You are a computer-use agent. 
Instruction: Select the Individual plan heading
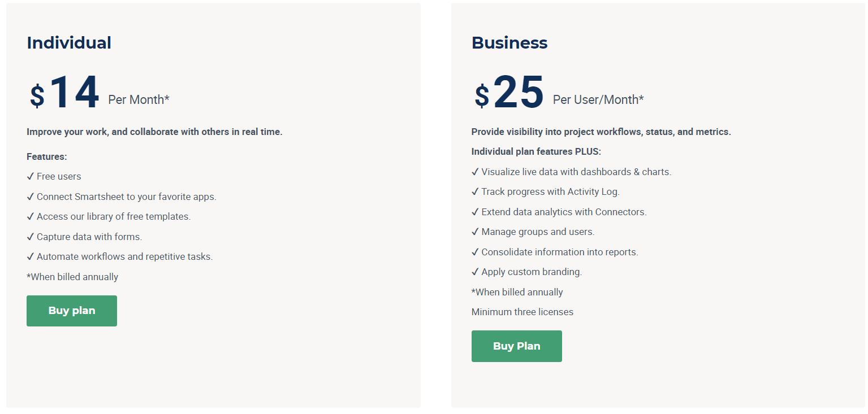coord(69,43)
